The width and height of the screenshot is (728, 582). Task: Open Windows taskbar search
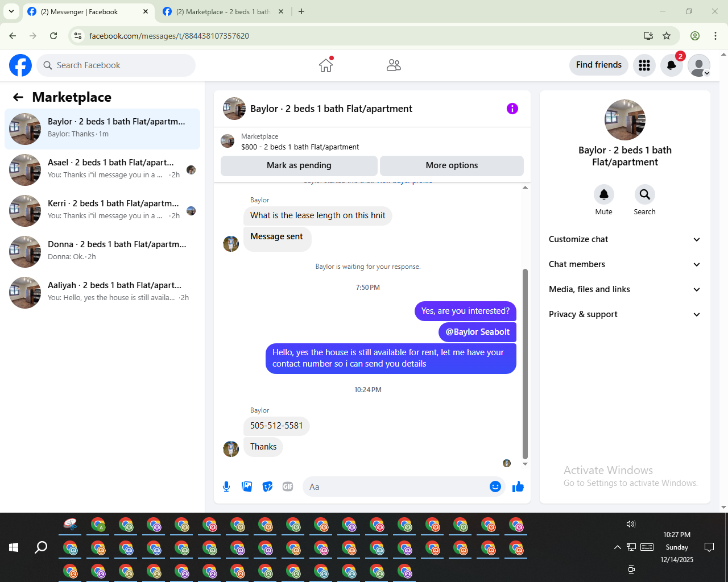tap(41, 547)
